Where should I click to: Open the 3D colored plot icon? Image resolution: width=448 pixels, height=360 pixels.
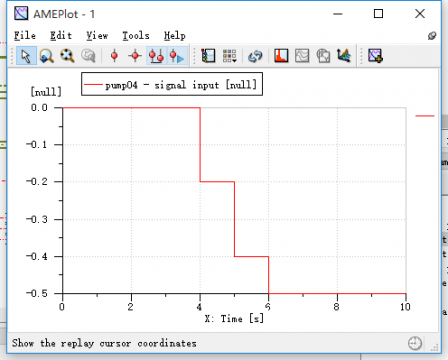[x=344, y=56]
